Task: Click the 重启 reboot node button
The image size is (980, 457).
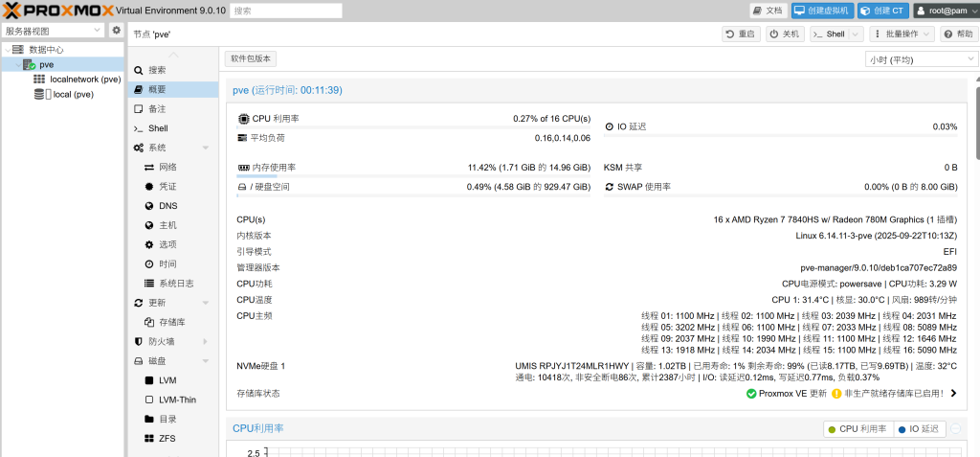Action: (x=741, y=34)
